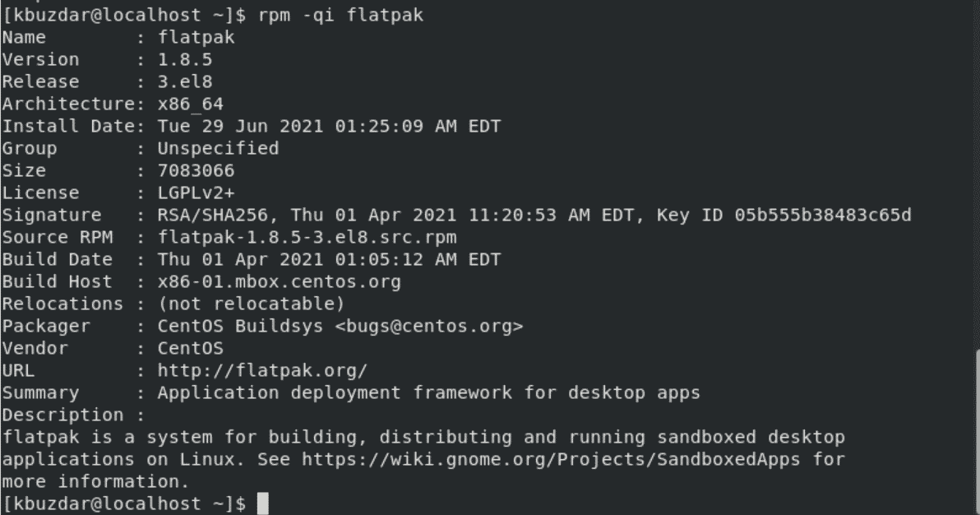Click the size value 7083066
Viewport: 980px width, 515px height.
point(196,171)
